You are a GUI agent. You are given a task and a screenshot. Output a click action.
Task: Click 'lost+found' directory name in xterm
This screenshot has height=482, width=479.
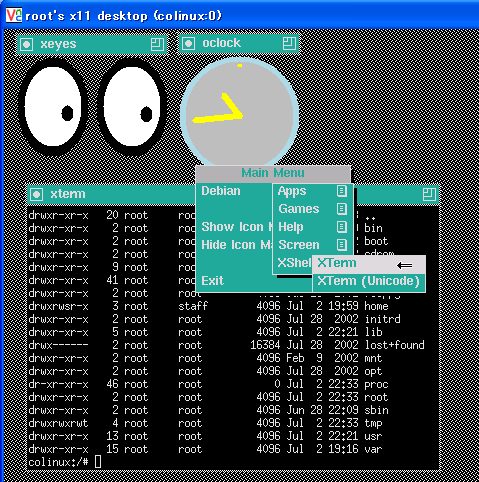click(395, 345)
